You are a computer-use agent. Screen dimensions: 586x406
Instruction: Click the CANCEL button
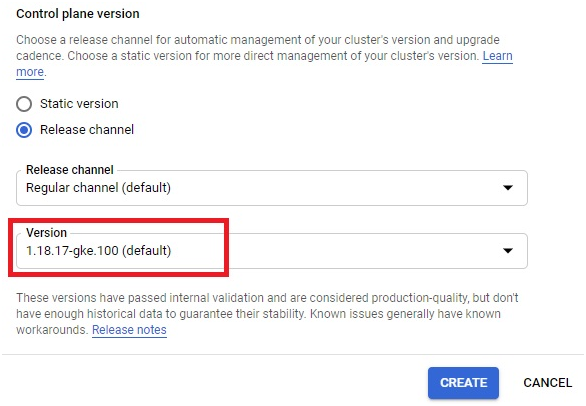click(x=548, y=382)
